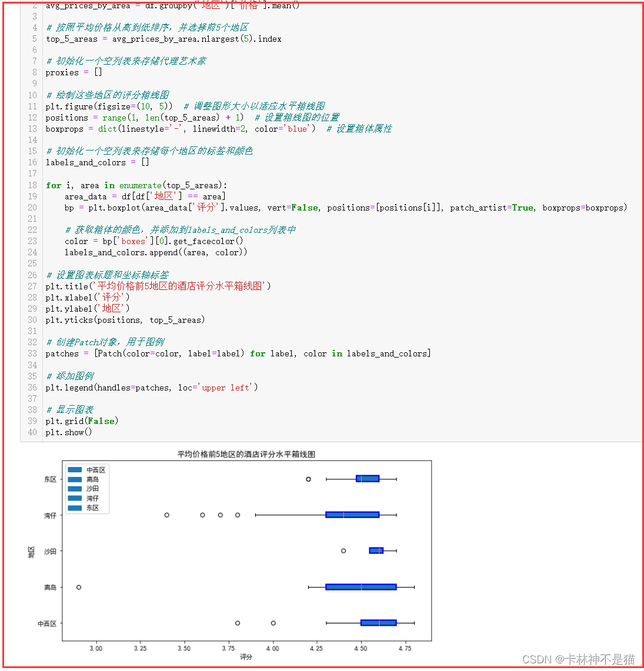Click the single outlier circle in 沙田 row
644x671 pixels.
pyautogui.click(x=343, y=551)
